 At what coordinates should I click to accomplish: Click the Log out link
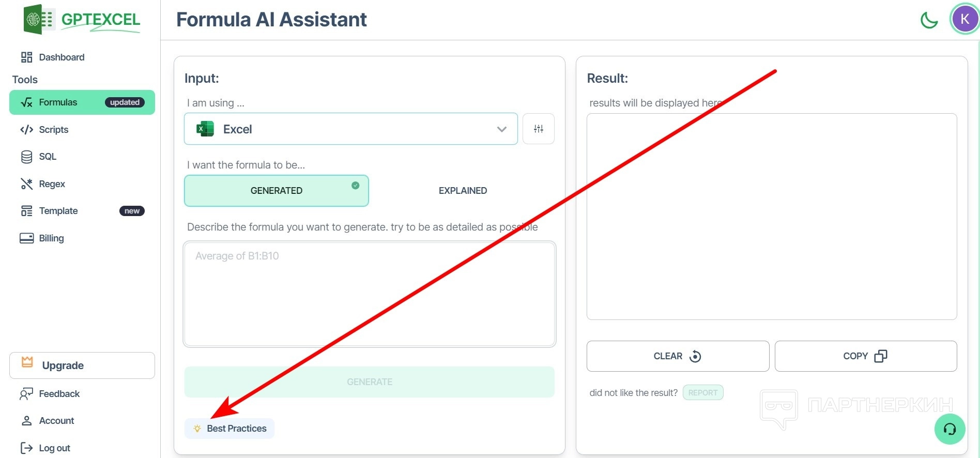(54, 448)
